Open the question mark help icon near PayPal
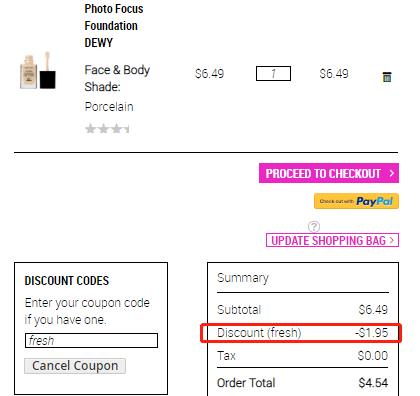Image resolution: width=420 pixels, height=396 pixels. [314, 227]
